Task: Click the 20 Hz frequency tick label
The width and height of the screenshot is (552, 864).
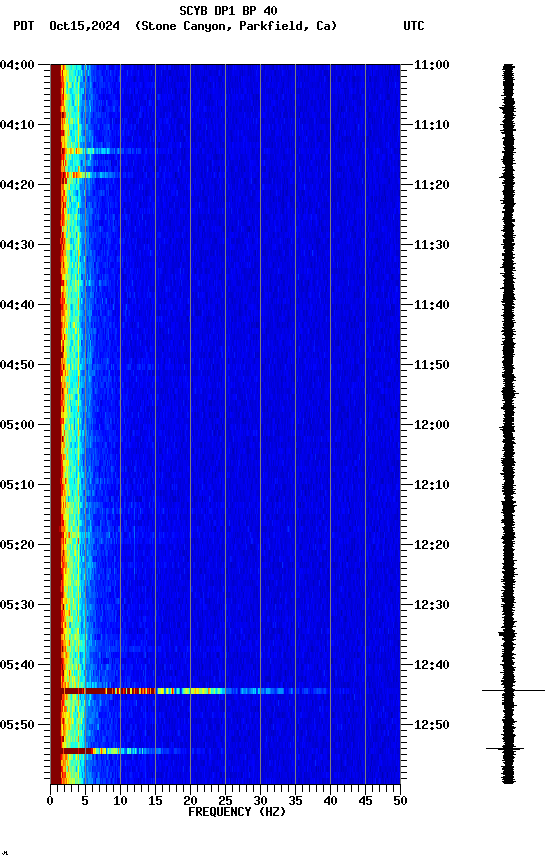Action: click(190, 801)
